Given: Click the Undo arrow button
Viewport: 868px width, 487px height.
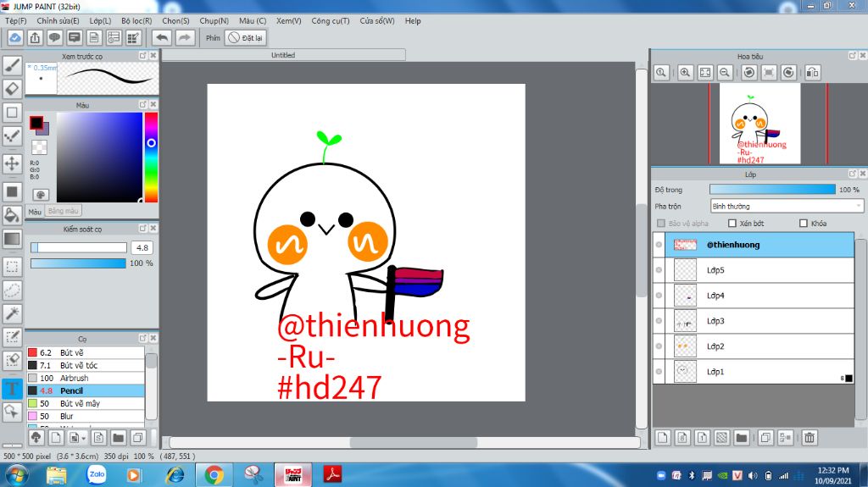Looking at the screenshot, I should coord(162,37).
